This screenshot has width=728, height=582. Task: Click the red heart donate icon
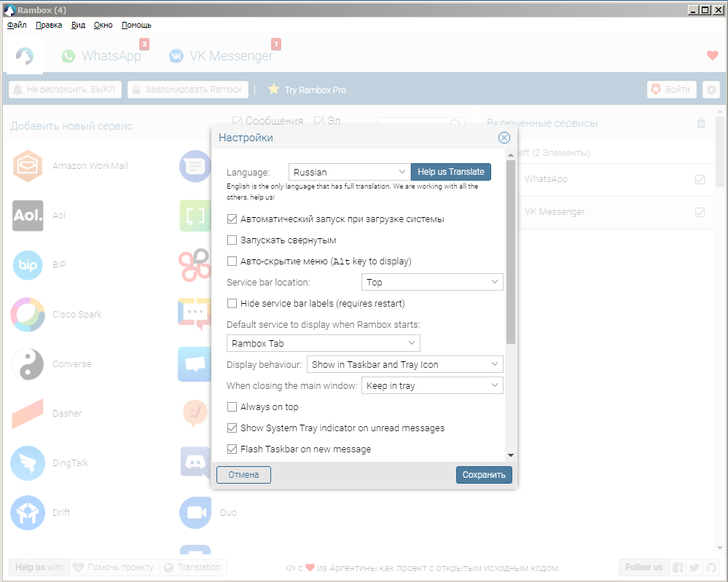(x=713, y=55)
